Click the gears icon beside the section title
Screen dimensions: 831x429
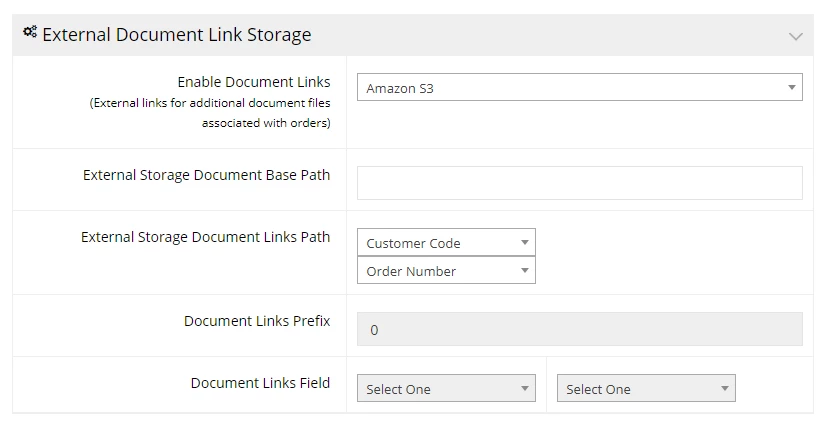[30, 32]
